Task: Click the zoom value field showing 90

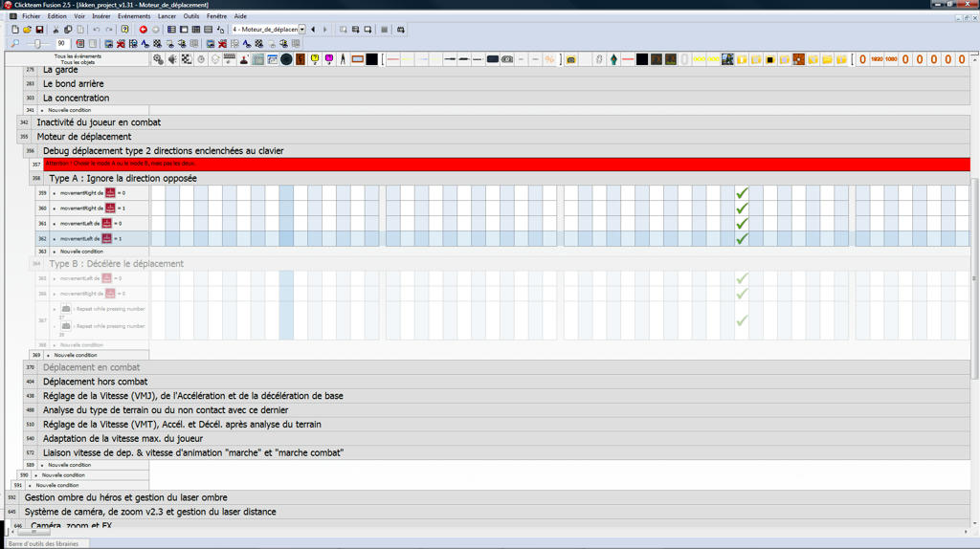Action: click(x=61, y=44)
